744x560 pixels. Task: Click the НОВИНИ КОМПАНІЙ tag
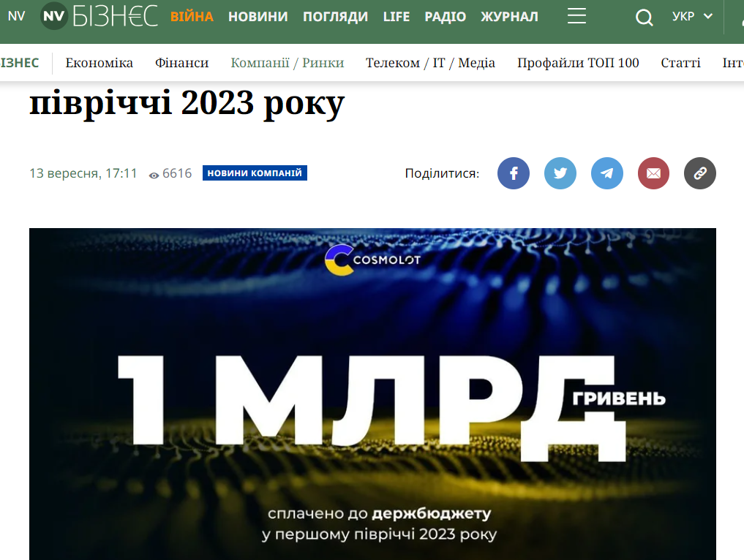(x=255, y=173)
